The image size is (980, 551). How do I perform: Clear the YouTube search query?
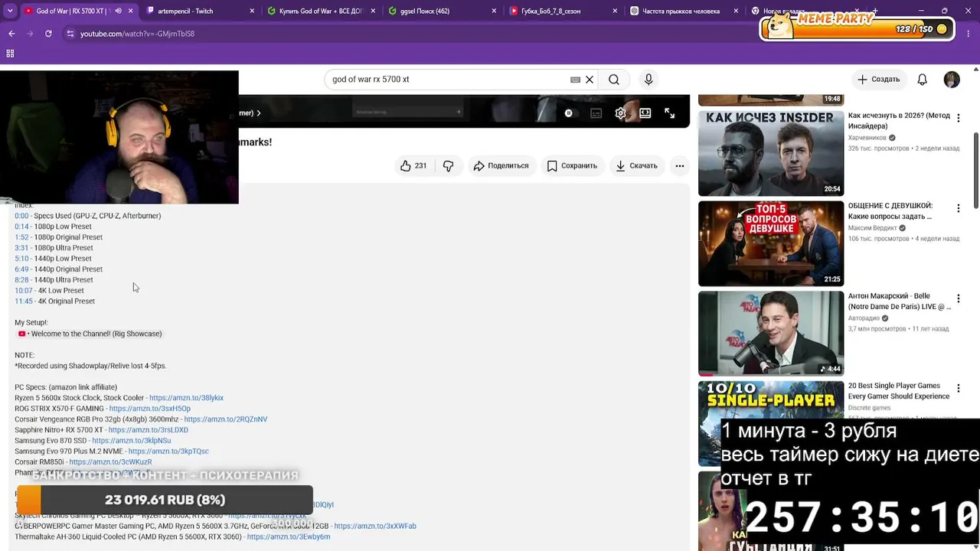pos(590,80)
